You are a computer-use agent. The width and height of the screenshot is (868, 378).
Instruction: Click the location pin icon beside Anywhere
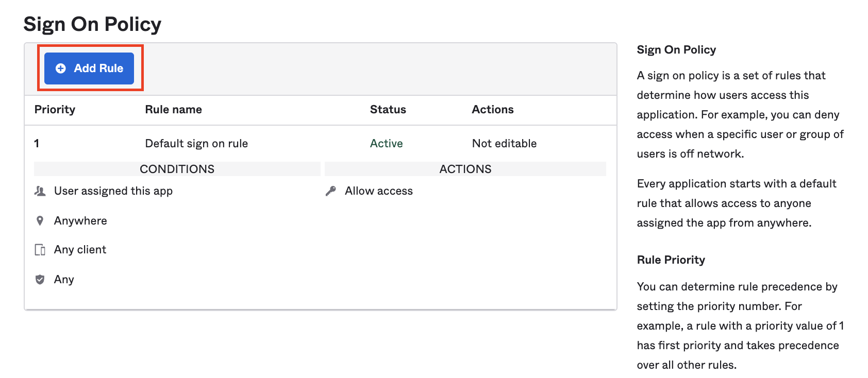point(40,221)
